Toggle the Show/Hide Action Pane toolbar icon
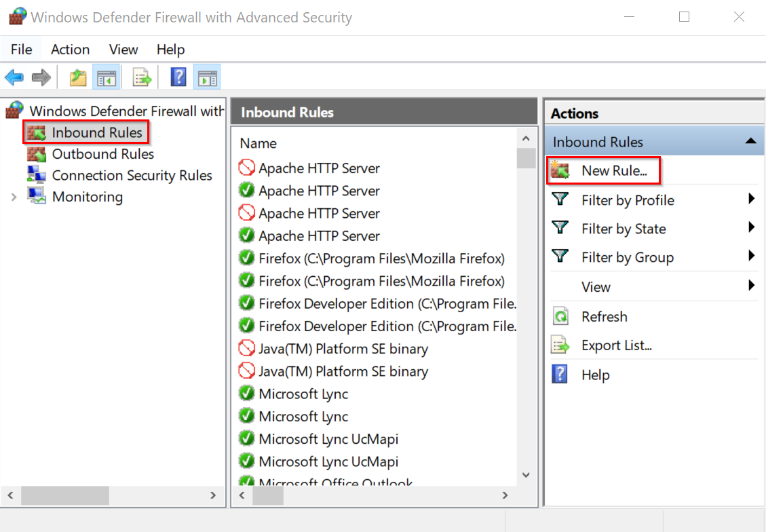The image size is (766, 532). (207, 77)
